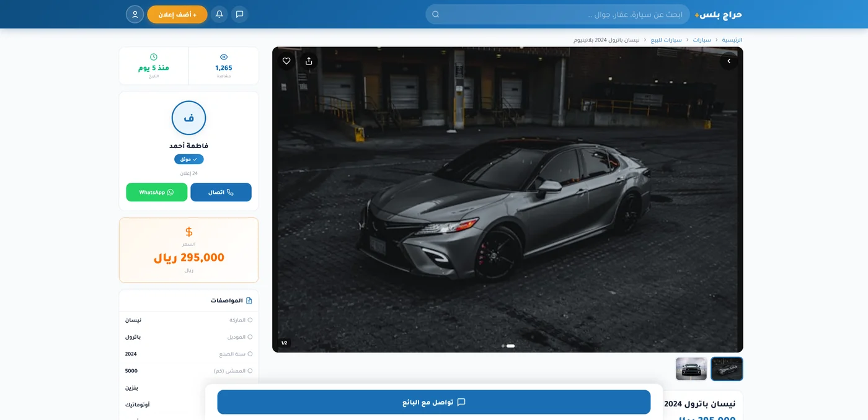Call the seller with اتصال button
Image resolution: width=868 pixels, height=420 pixels.
click(221, 192)
